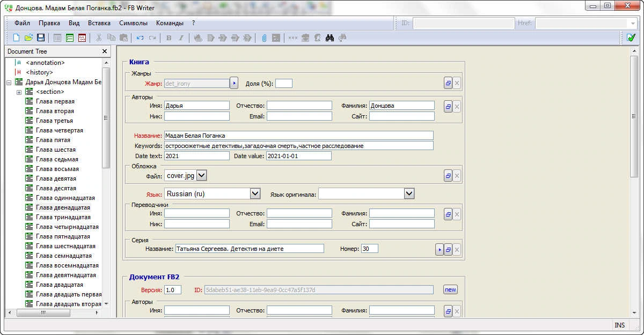Close the Document Tree panel
Screen dimensions: 644x335
coord(105,51)
